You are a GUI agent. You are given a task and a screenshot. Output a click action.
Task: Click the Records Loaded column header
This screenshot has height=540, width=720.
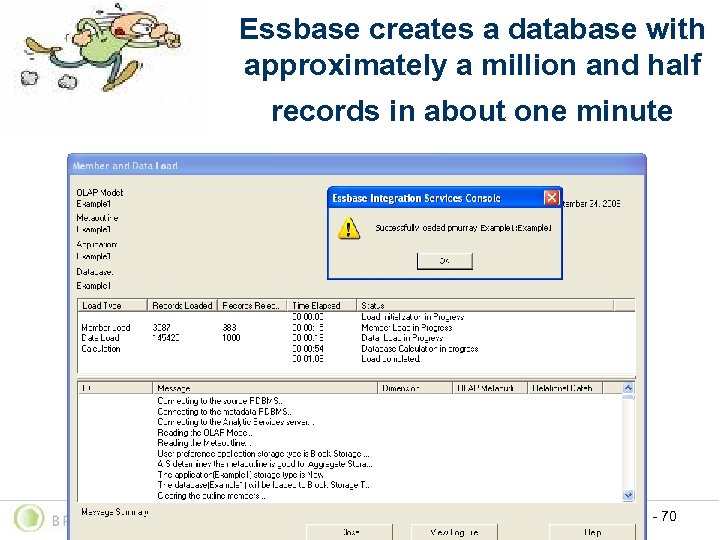point(182,305)
